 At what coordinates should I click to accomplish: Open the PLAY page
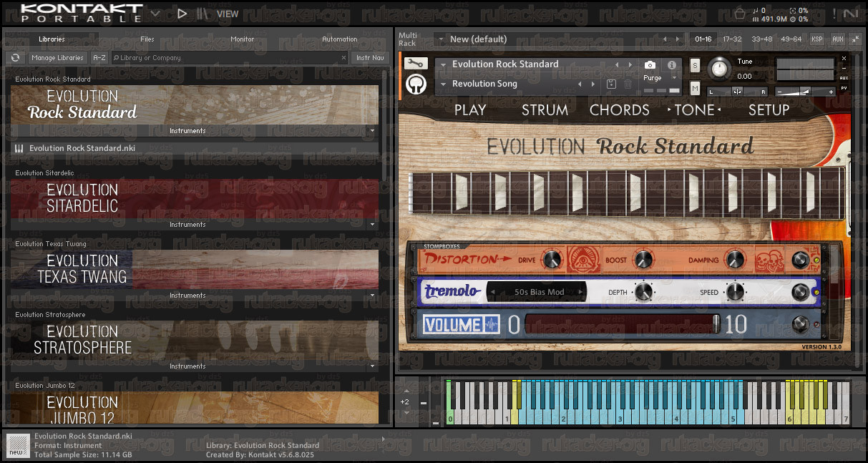click(470, 109)
